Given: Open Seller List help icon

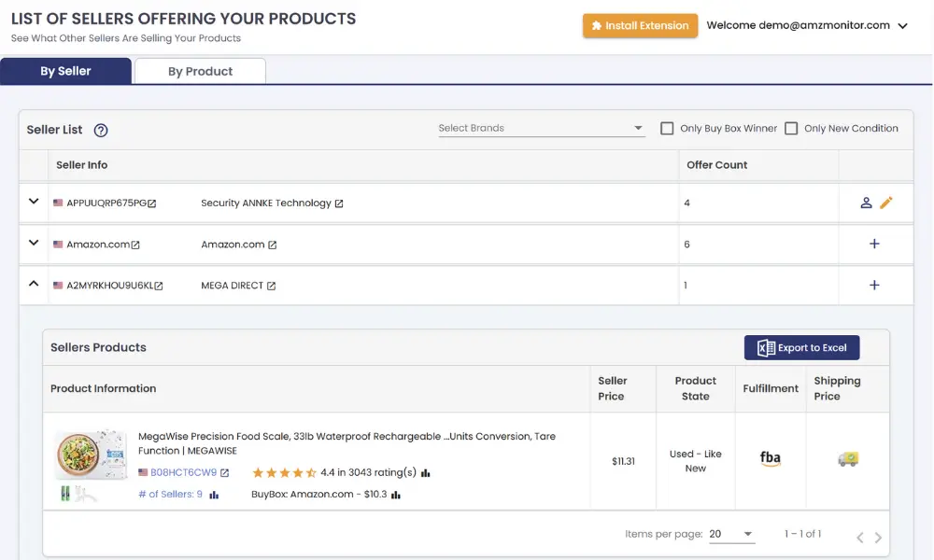Looking at the screenshot, I should point(101,130).
